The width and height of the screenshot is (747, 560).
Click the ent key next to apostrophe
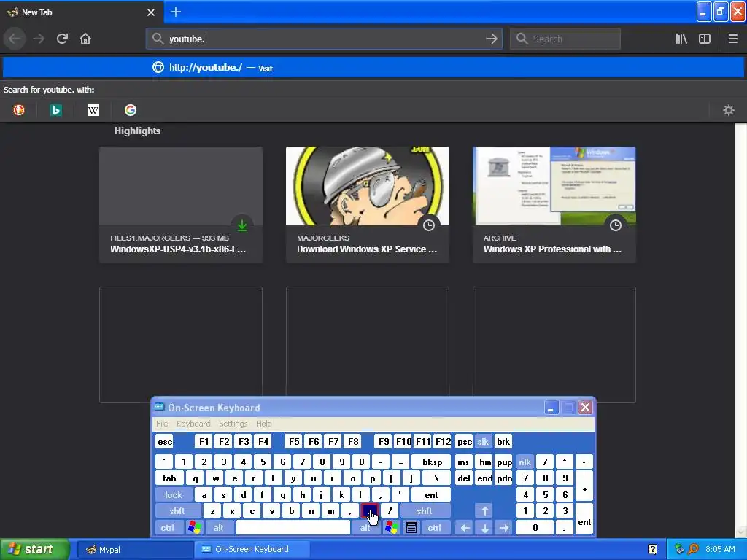point(431,495)
